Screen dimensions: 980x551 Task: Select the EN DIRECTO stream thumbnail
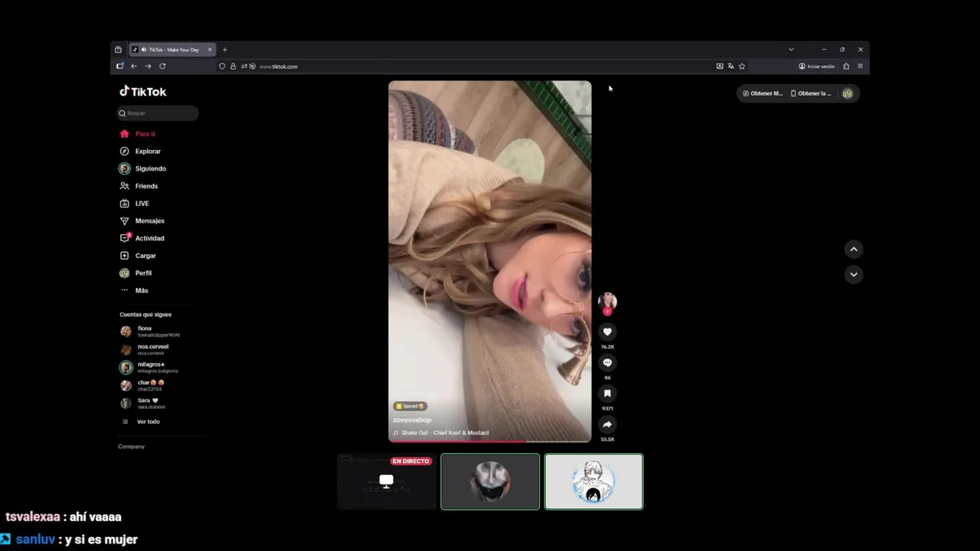pyautogui.click(x=386, y=481)
